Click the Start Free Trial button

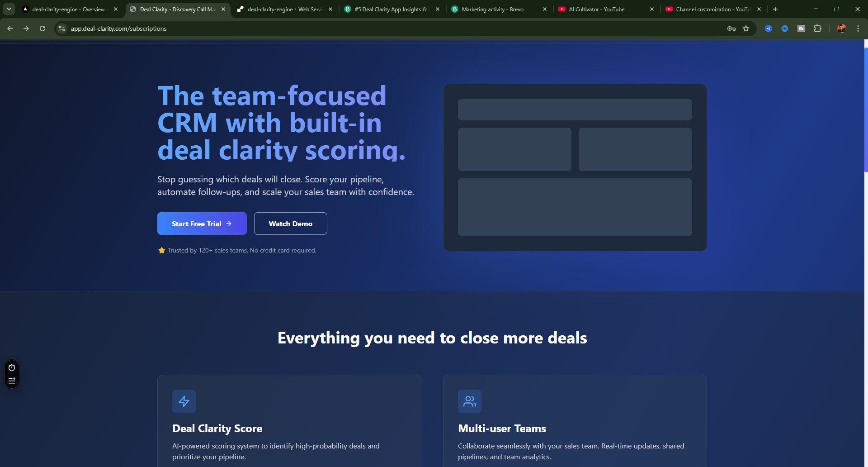coord(202,223)
